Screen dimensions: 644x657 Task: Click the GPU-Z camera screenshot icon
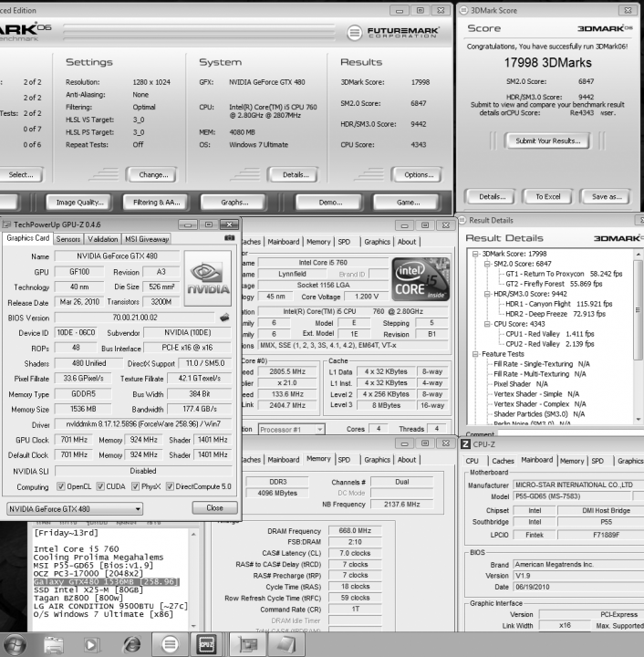click(x=229, y=238)
